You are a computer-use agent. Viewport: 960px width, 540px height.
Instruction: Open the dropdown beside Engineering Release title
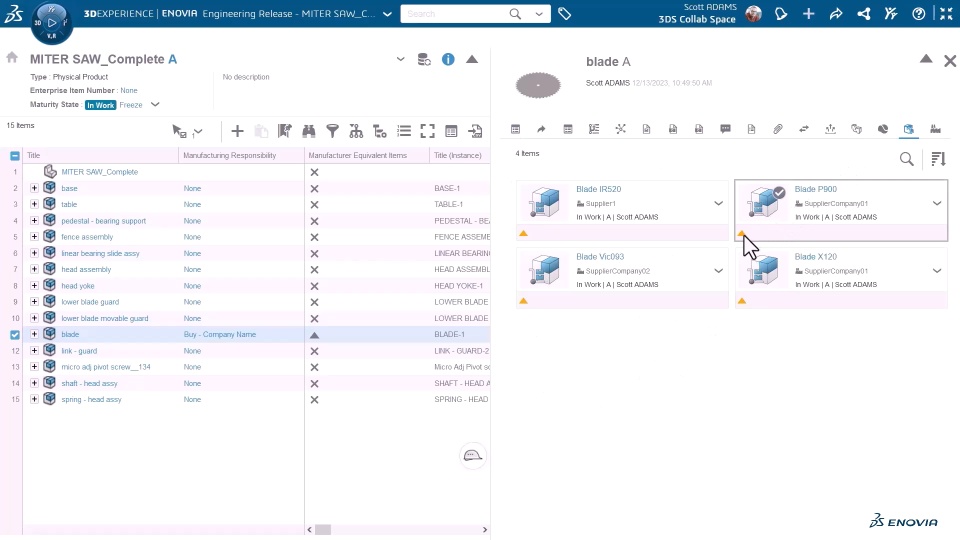tap(387, 13)
